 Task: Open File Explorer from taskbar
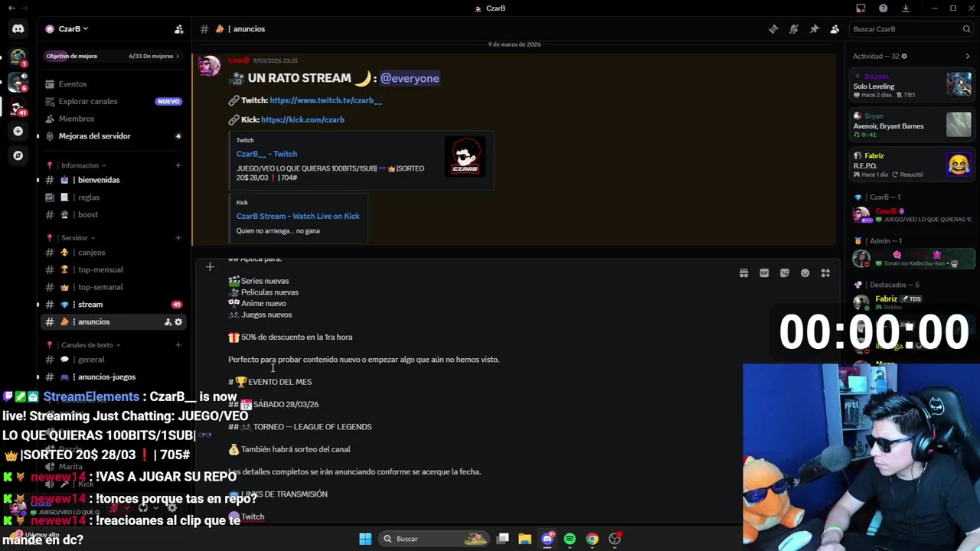[524, 539]
